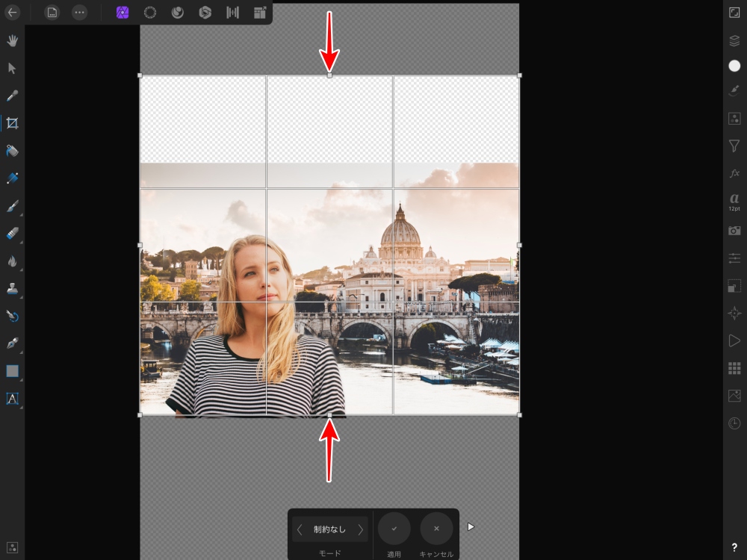The height and width of the screenshot is (560, 747).
Task: Apply the crop with the checkmark button
Action: [394, 529]
